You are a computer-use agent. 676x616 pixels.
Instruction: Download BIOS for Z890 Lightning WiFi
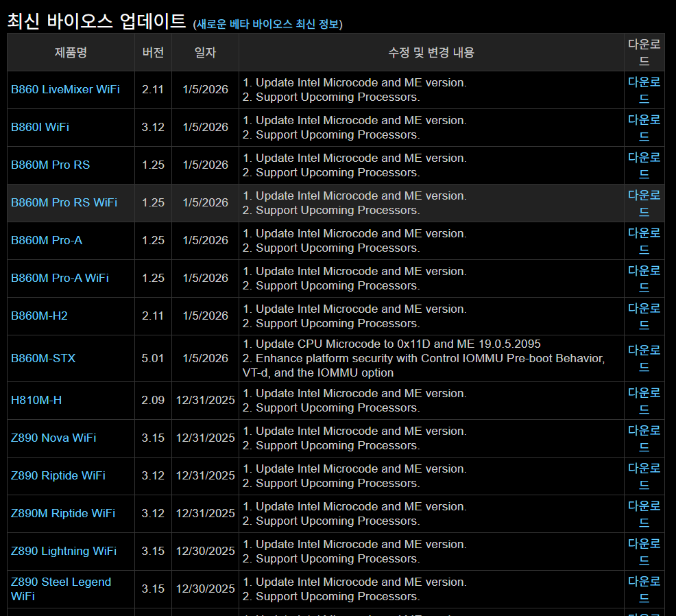pyautogui.click(x=644, y=552)
